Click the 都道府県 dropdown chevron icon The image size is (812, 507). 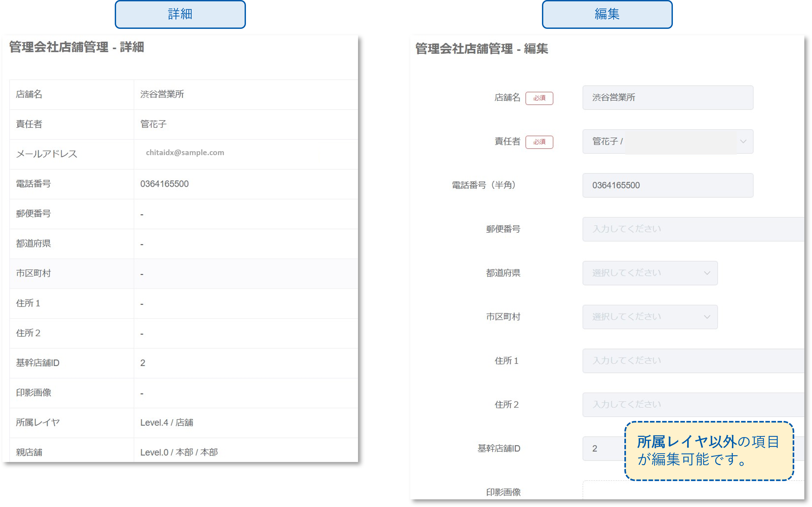(707, 273)
